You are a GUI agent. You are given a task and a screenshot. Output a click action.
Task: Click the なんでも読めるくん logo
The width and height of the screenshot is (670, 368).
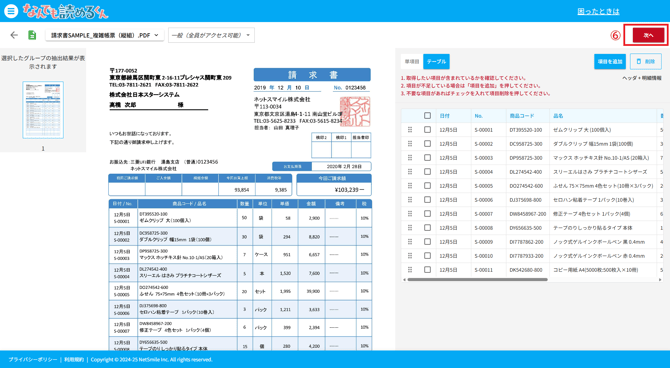(x=65, y=11)
